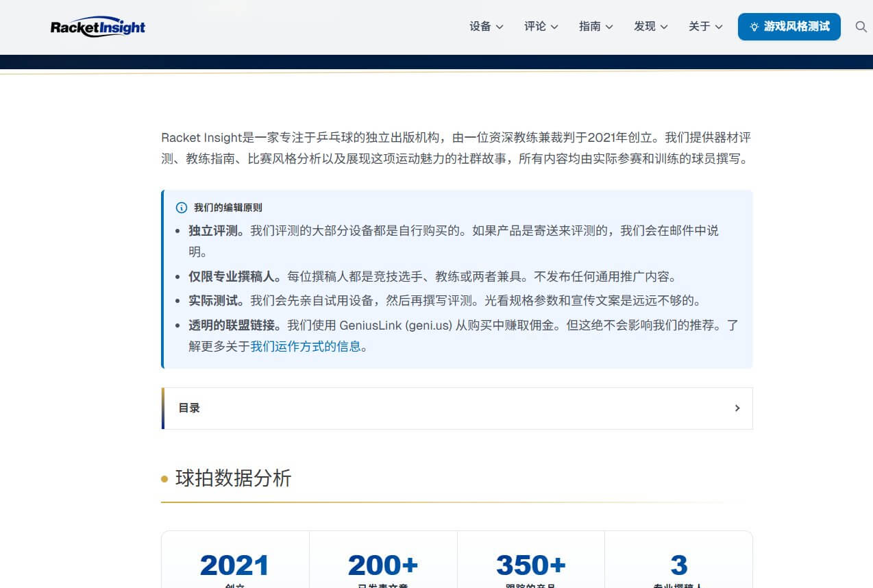Open the 评论 dropdown menu
This screenshot has width=873, height=588.
coord(541,27)
